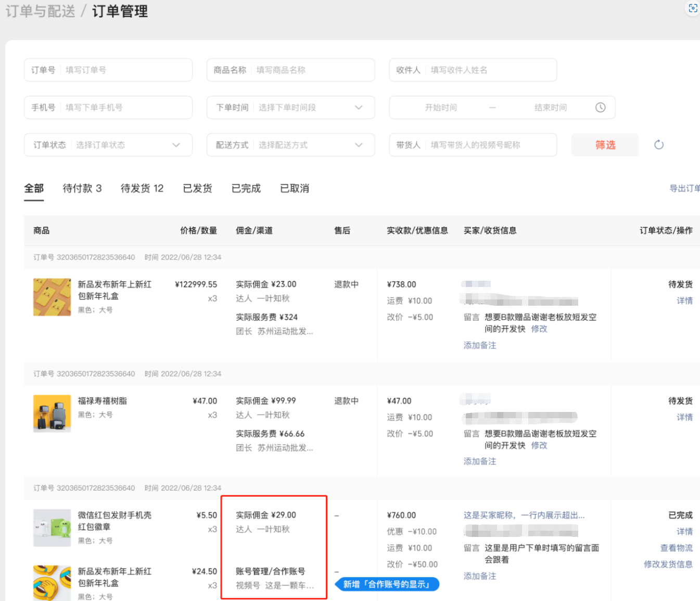
Task: Type in the 订单号 input field
Action: pyautogui.click(x=125, y=70)
